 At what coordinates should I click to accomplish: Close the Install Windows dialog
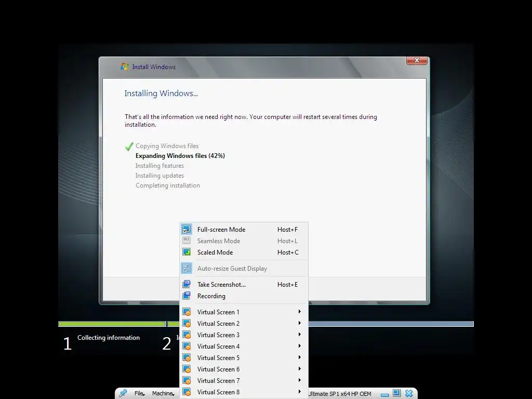[417, 60]
